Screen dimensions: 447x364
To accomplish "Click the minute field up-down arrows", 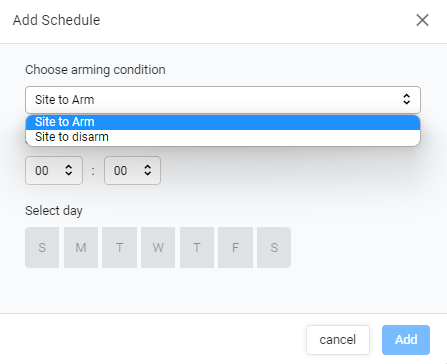I will click(147, 170).
